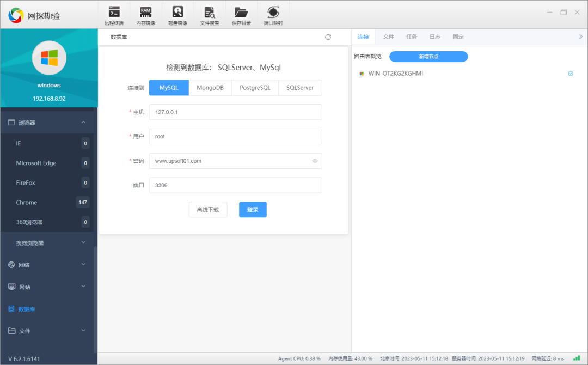Click the password field
The height and width of the screenshot is (365, 588).
pos(236,161)
